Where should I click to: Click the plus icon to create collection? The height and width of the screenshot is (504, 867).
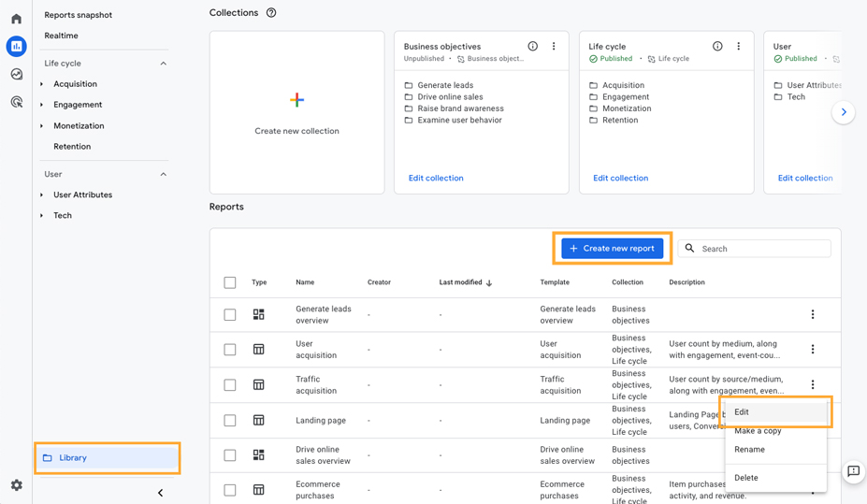[x=296, y=100]
